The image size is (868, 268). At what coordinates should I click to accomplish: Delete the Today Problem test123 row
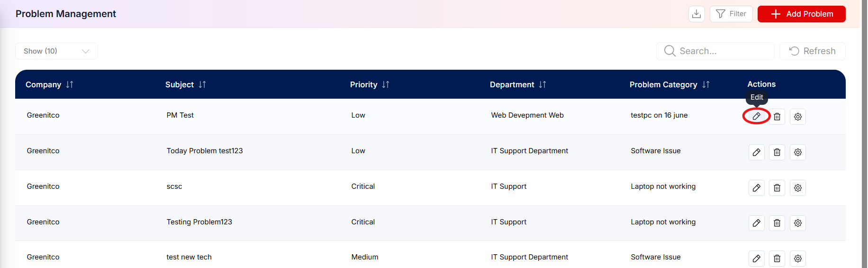click(777, 152)
